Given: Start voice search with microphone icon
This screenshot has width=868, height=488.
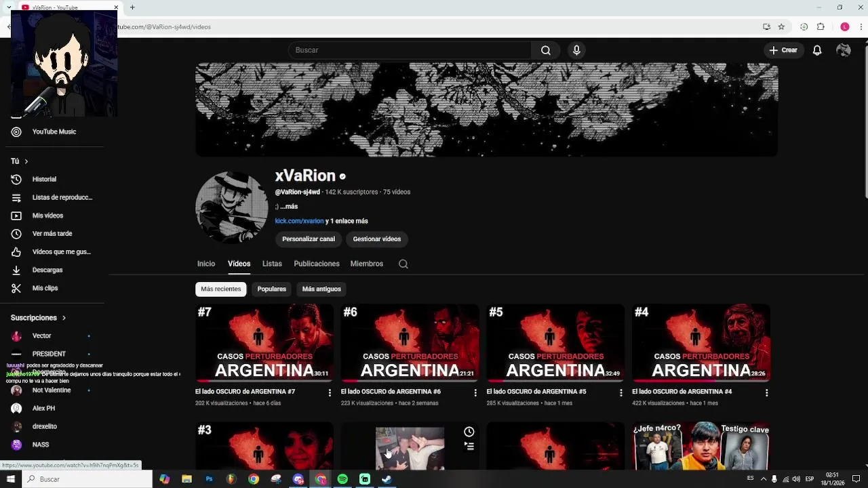Looking at the screenshot, I should 576,50.
